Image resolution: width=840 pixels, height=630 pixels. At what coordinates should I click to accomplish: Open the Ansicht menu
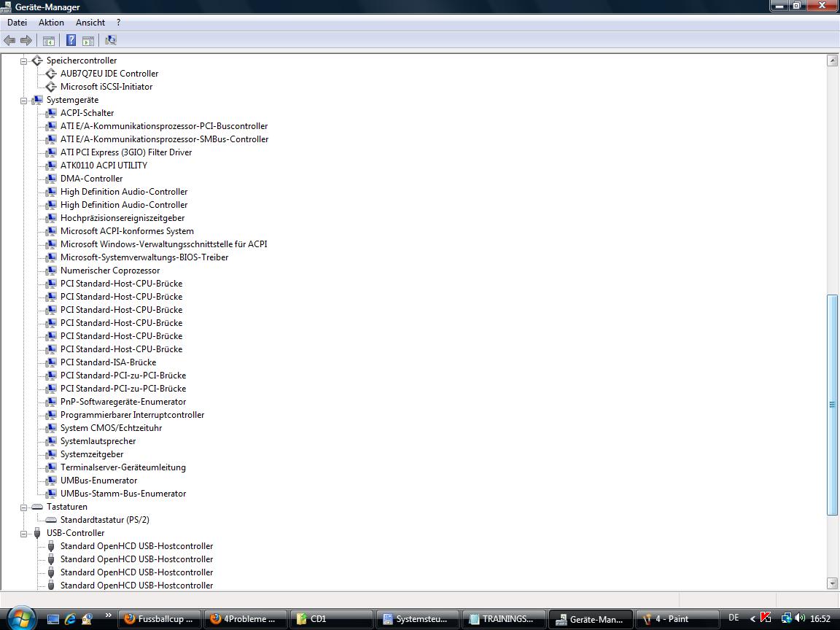(90, 23)
